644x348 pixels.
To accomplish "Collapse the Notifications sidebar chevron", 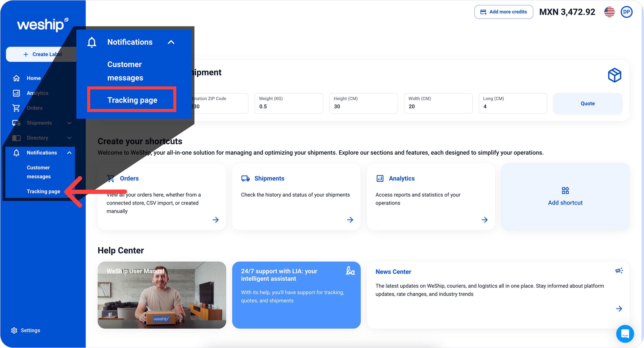I will coord(69,153).
